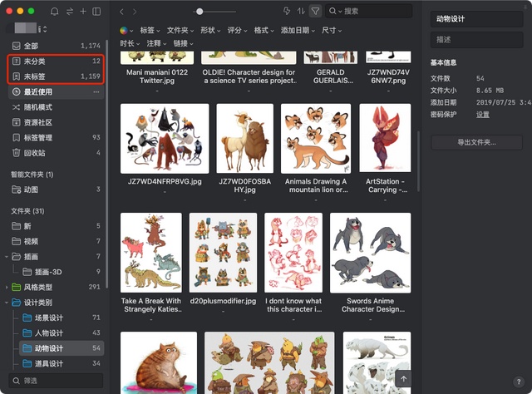Click the sync arrows icon in title bar
The image size is (532, 394).
pyautogui.click(x=70, y=12)
